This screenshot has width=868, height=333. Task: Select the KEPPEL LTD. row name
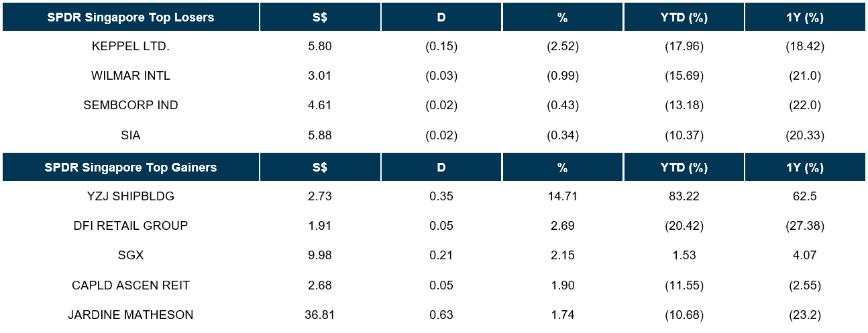pos(131,47)
